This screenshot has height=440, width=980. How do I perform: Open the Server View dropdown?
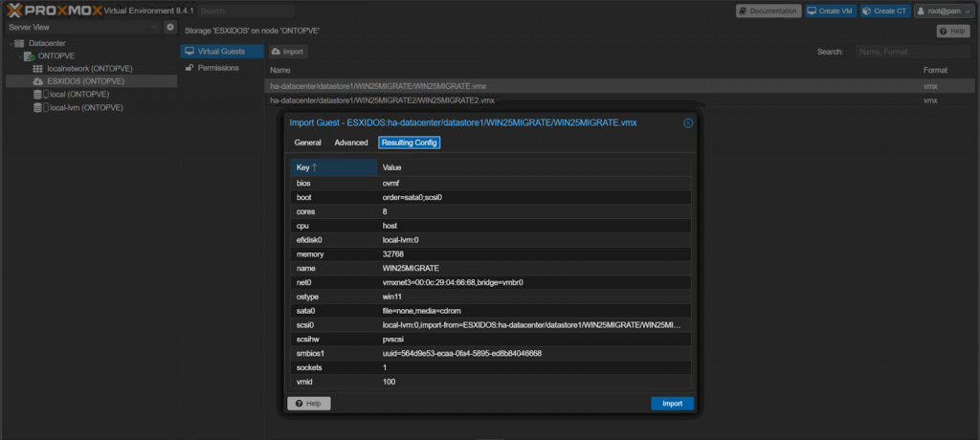click(x=83, y=28)
